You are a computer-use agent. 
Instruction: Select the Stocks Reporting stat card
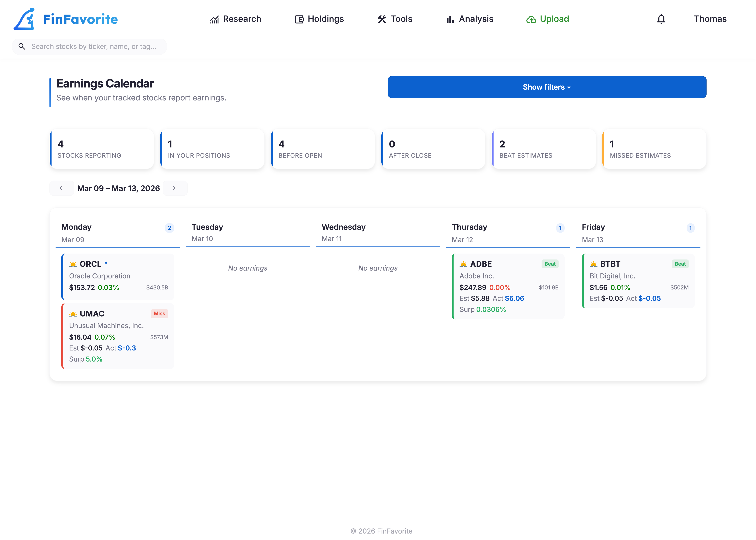click(102, 149)
